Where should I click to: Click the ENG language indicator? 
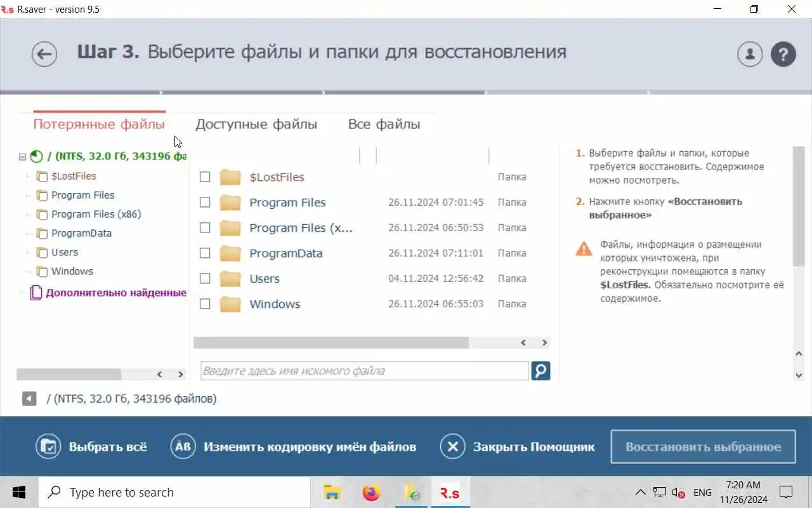point(702,493)
